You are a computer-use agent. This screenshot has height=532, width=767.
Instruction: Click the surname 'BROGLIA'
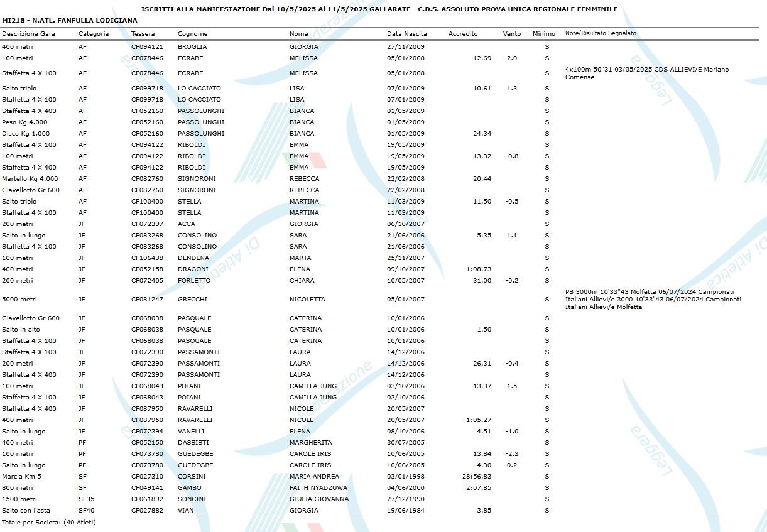192,47
